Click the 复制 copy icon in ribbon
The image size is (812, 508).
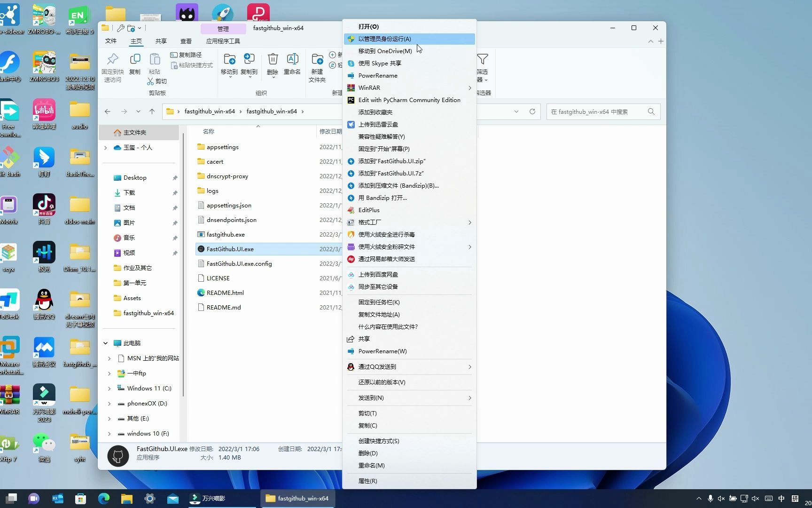pyautogui.click(x=135, y=64)
